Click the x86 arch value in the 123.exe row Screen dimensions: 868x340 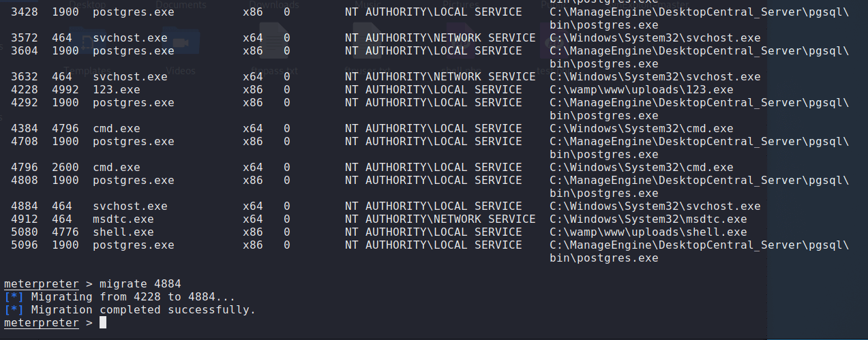coord(253,90)
